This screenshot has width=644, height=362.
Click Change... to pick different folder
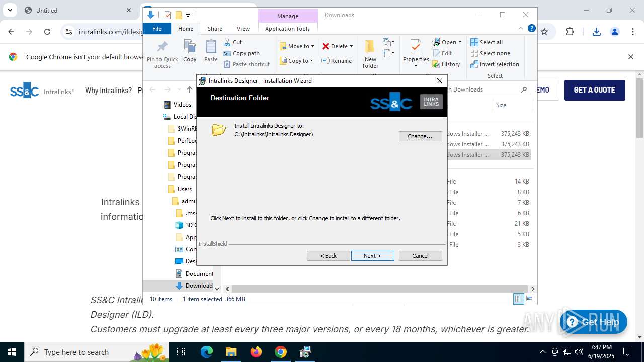[420, 136]
